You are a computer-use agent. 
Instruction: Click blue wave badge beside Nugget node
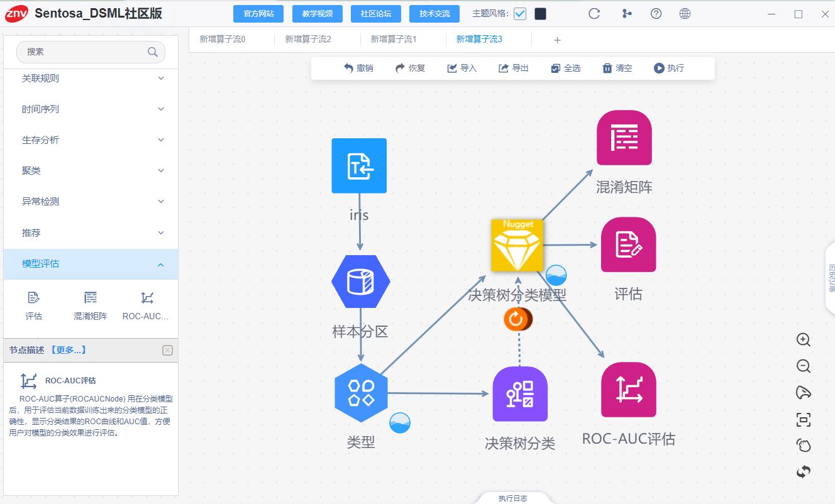point(556,276)
